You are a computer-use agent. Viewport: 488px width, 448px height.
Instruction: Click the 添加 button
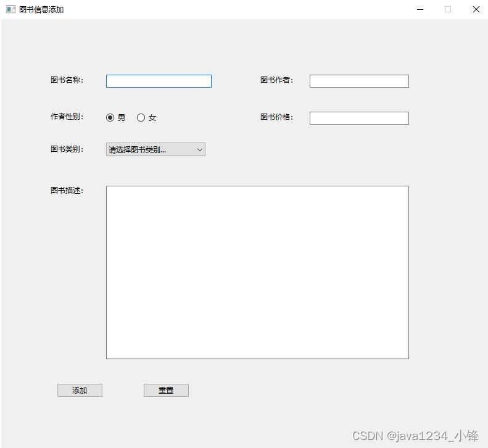80,390
